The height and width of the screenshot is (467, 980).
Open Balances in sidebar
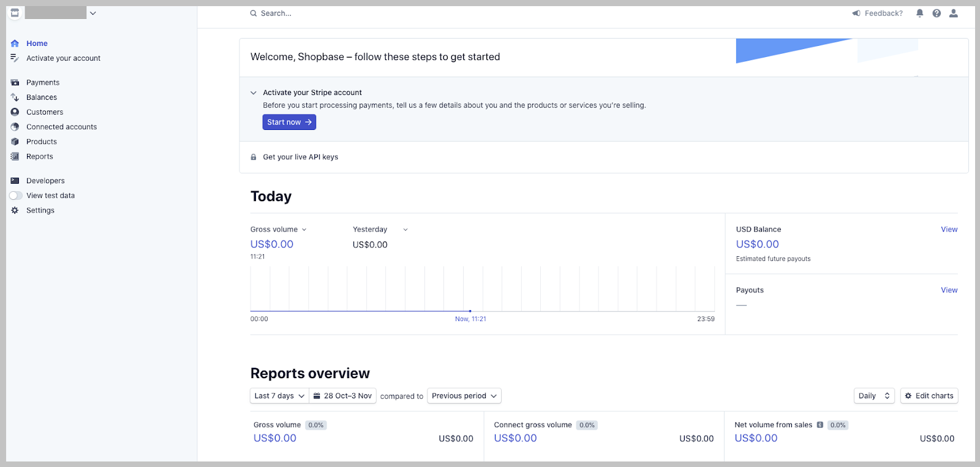pos(42,97)
